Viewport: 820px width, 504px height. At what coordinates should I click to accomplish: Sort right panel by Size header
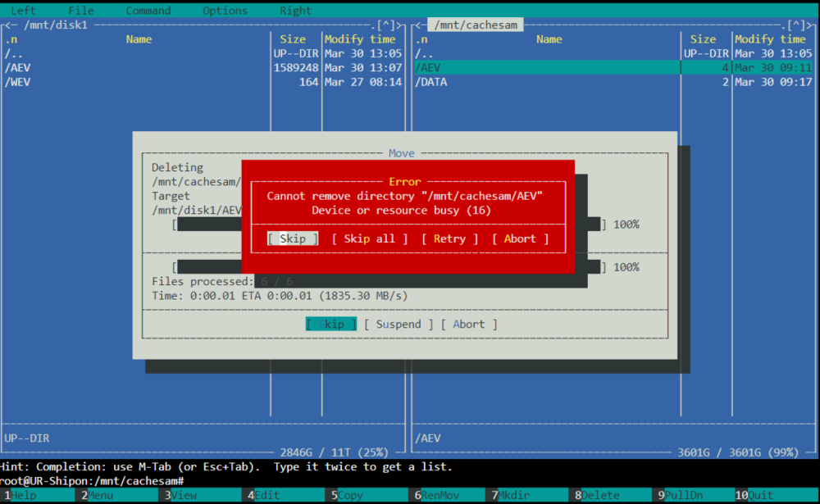pyautogui.click(x=703, y=39)
